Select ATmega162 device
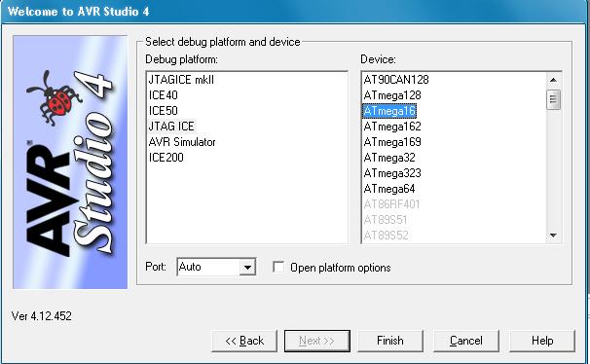This screenshot has height=364, width=590. point(392,127)
